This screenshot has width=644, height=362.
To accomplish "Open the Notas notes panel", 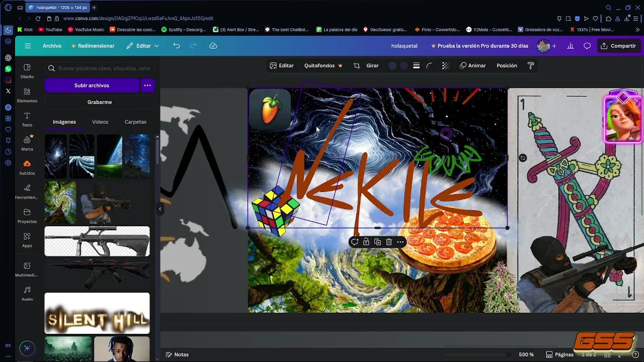I will [x=177, y=354].
